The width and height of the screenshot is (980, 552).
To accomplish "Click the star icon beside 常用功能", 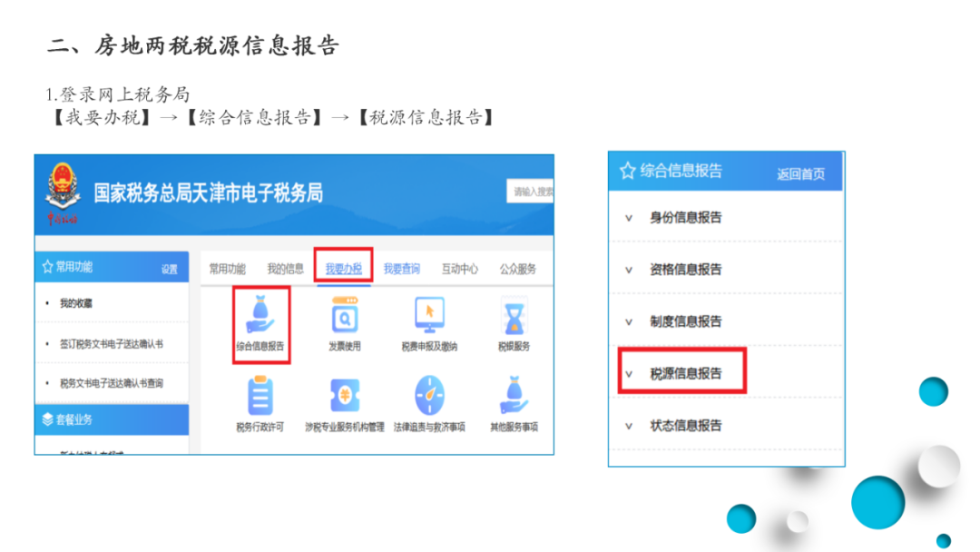I will [47, 267].
